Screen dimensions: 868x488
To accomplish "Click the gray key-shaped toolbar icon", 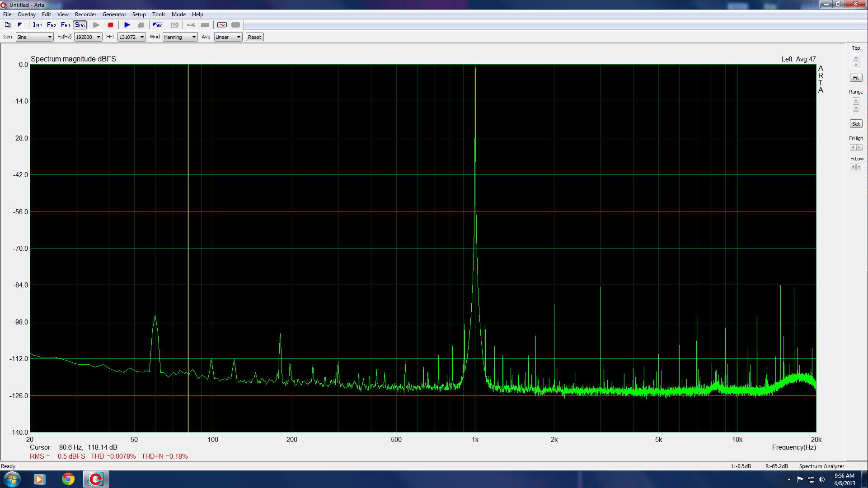I will (191, 25).
